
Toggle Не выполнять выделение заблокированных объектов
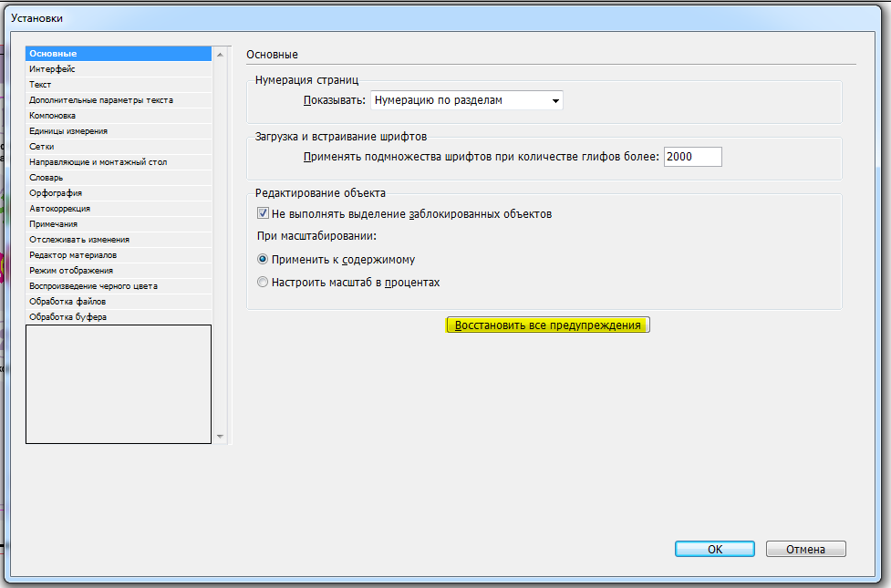pos(263,213)
